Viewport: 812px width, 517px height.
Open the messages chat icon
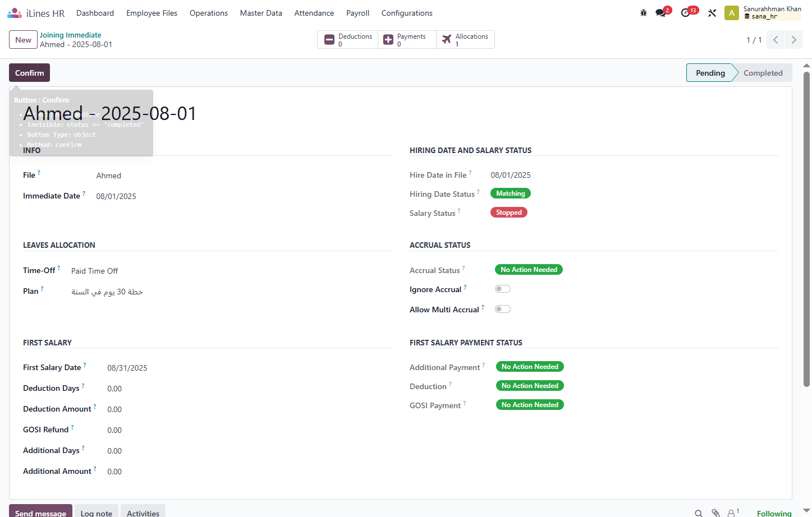click(660, 13)
